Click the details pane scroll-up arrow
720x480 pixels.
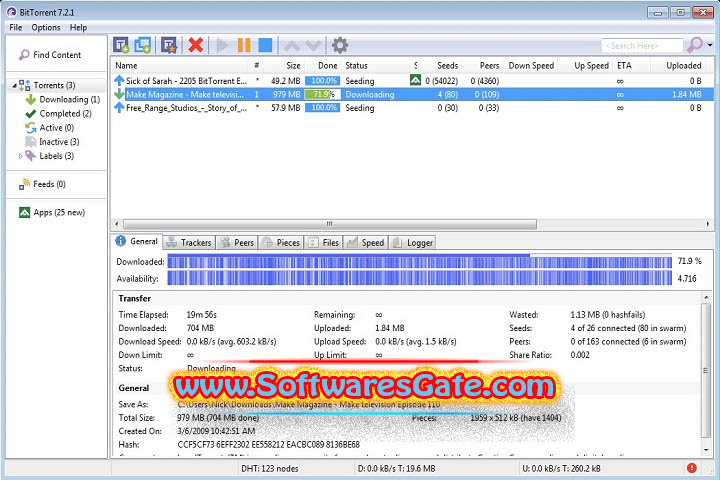[x=706, y=299]
